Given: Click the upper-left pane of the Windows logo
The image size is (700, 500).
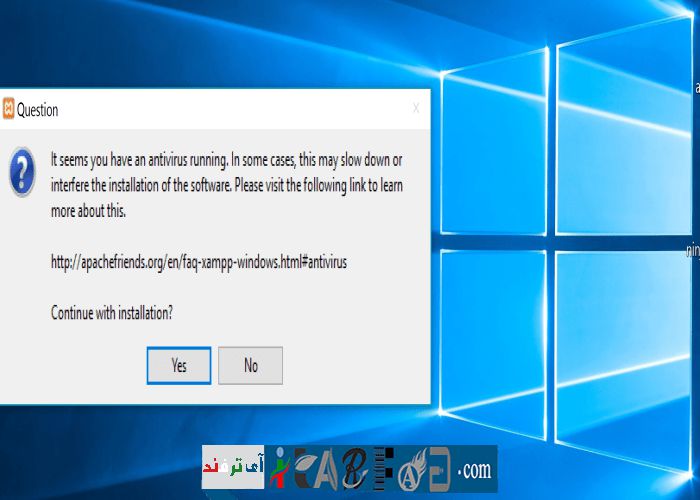Looking at the screenshot, I should [x=490, y=160].
